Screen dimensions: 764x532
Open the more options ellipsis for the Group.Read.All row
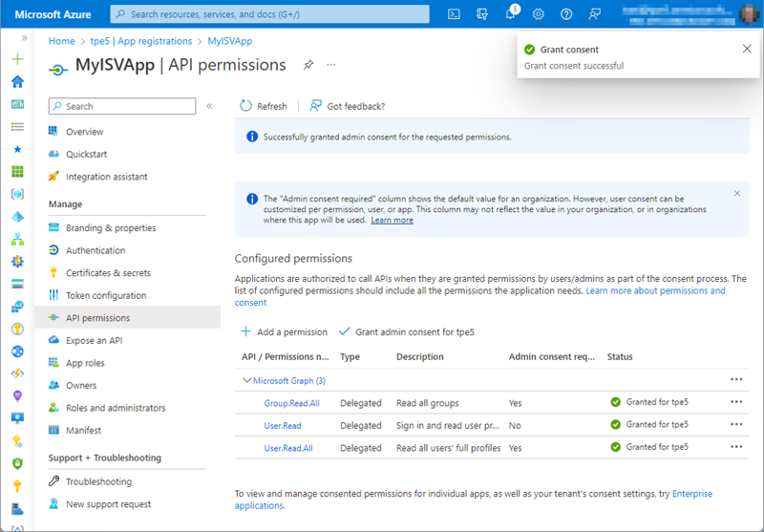(735, 402)
